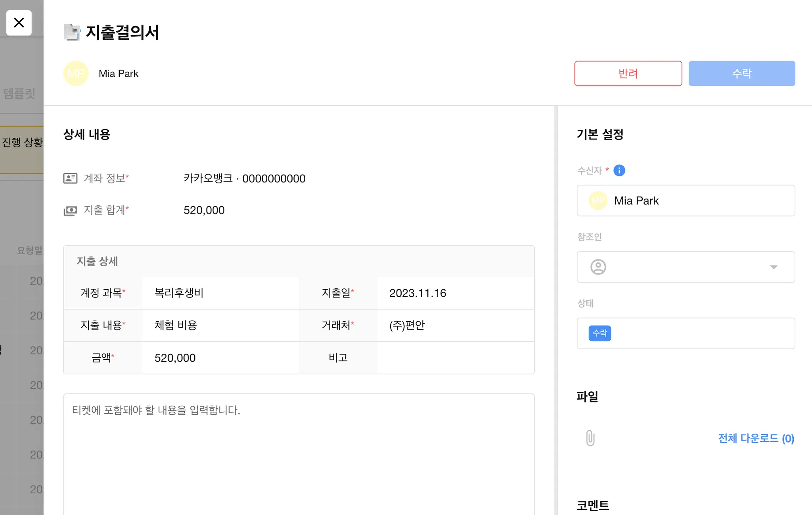Click the 지출결의서 document icon in title

pyautogui.click(x=72, y=32)
